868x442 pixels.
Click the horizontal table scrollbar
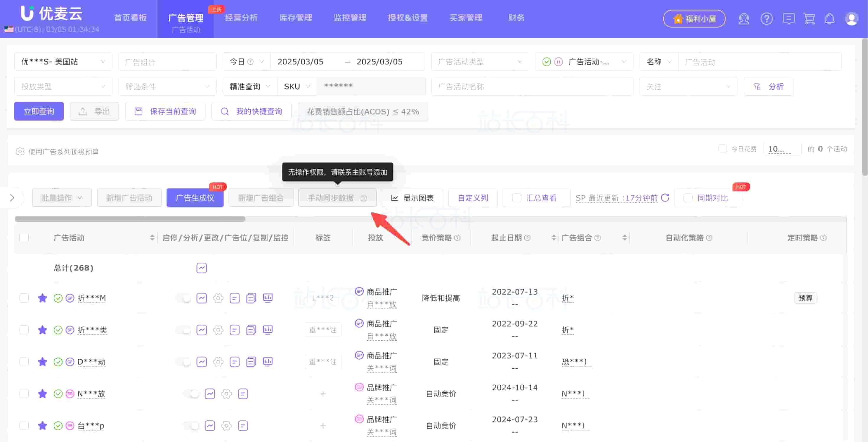click(130, 219)
